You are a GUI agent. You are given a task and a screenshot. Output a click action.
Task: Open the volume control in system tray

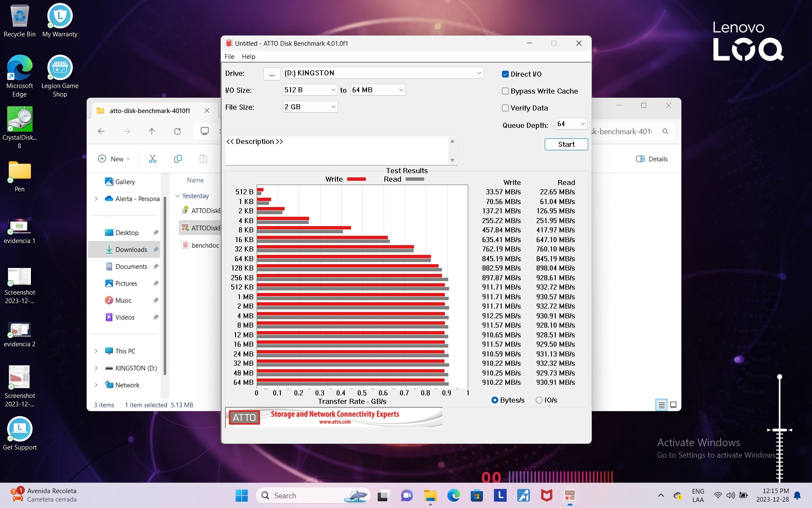click(730, 495)
